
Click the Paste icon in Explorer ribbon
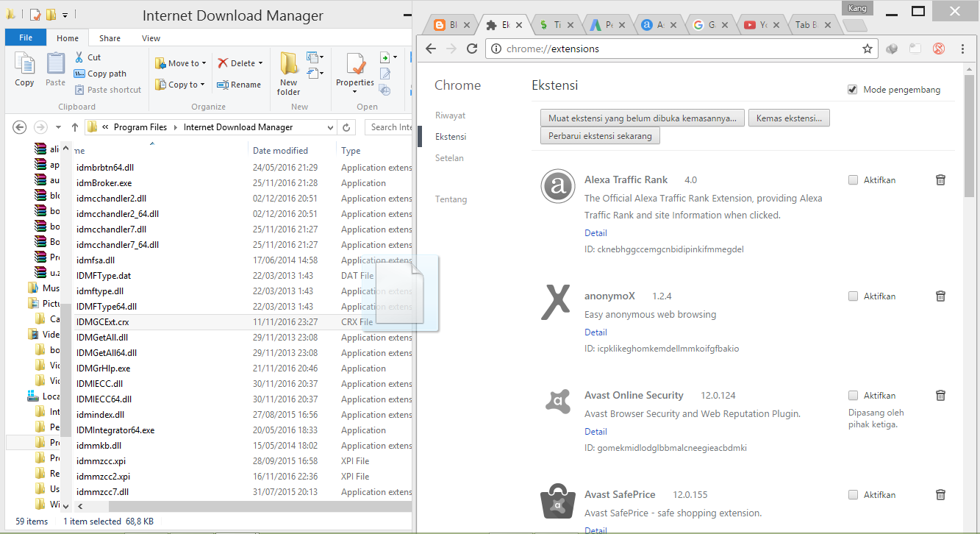point(56,65)
